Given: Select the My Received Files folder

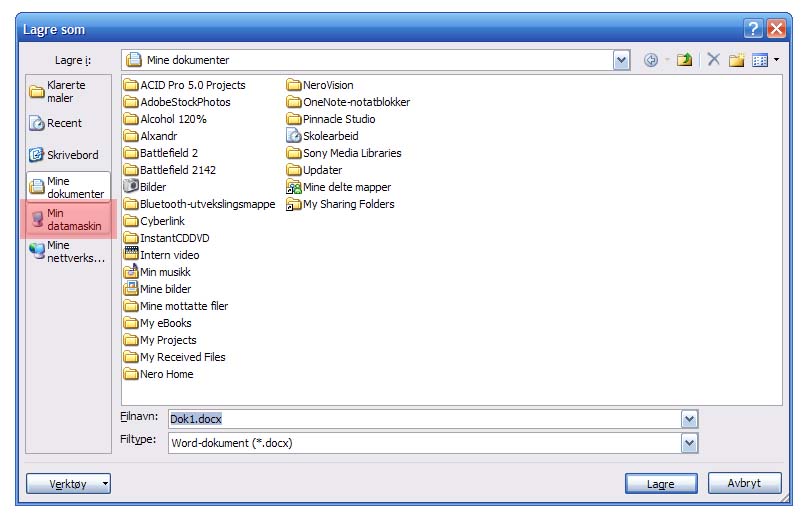Looking at the screenshot, I should click(x=175, y=357).
